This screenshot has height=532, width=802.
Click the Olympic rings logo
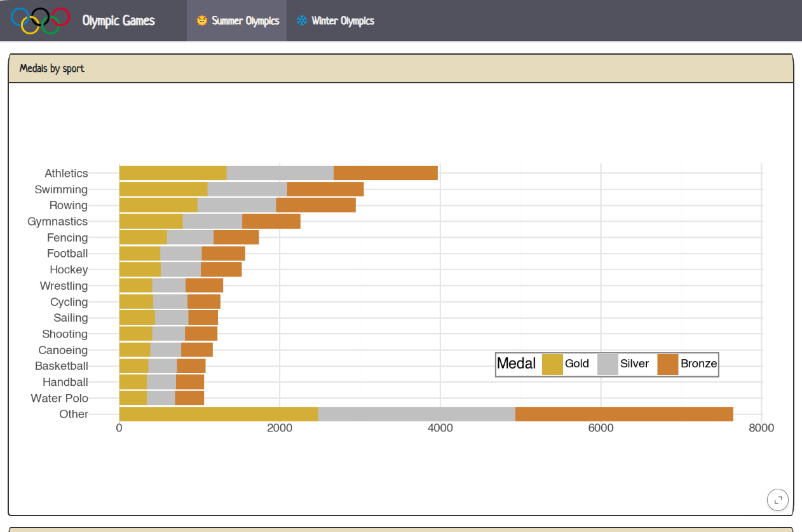coord(40,20)
